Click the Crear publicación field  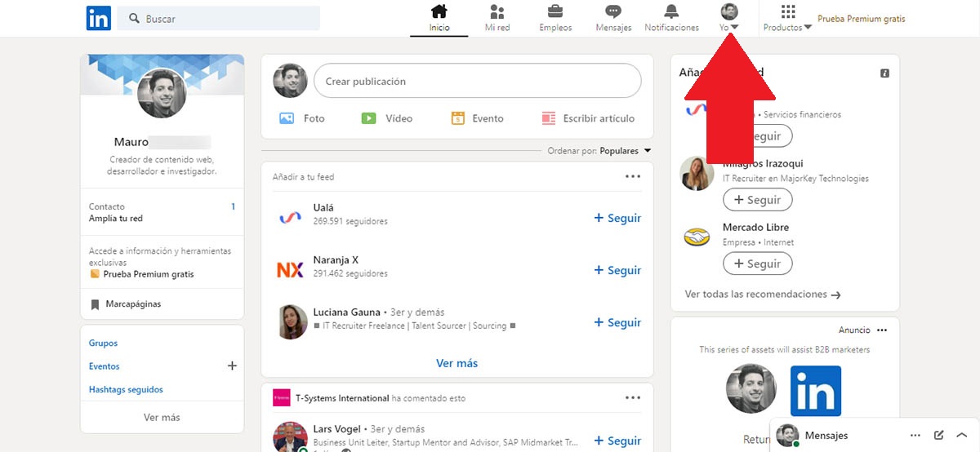click(478, 81)
